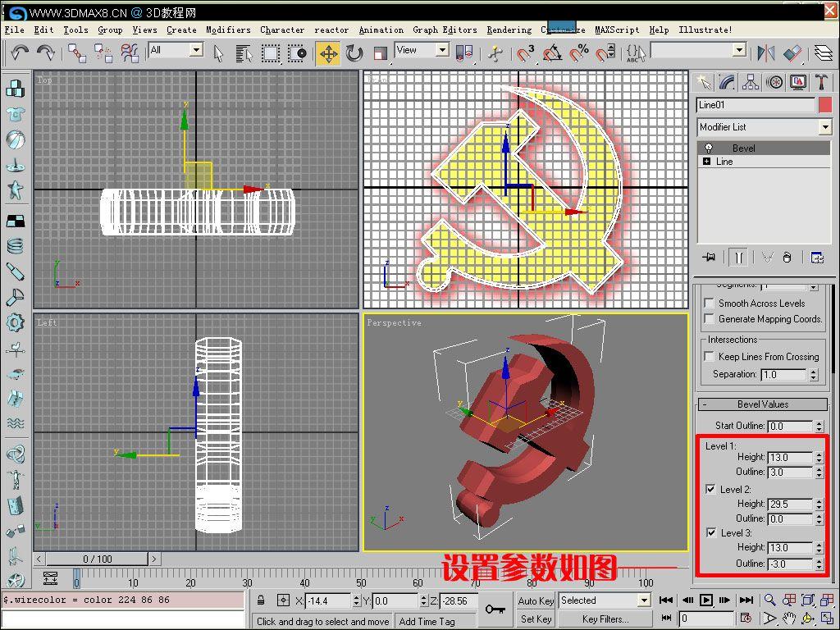This screenshot has width=840, height=630.
Task: Switch to Utilities hammer panel
Action: pos(822,83)
